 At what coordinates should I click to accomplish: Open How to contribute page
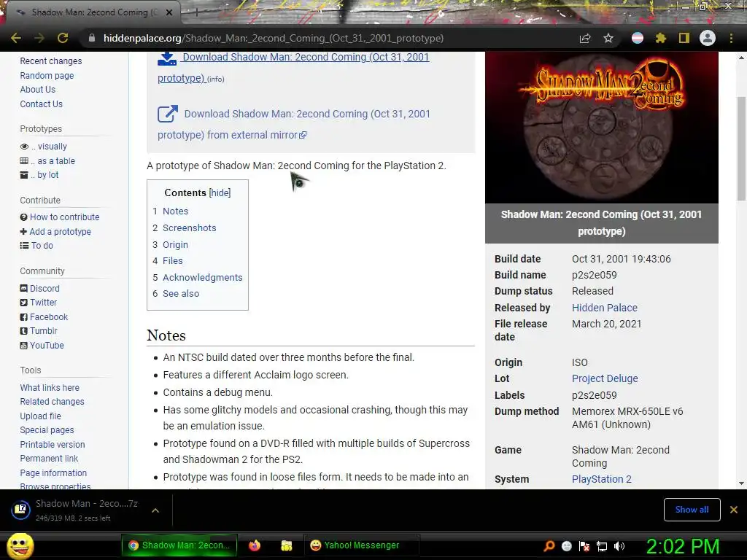(65, 217)
